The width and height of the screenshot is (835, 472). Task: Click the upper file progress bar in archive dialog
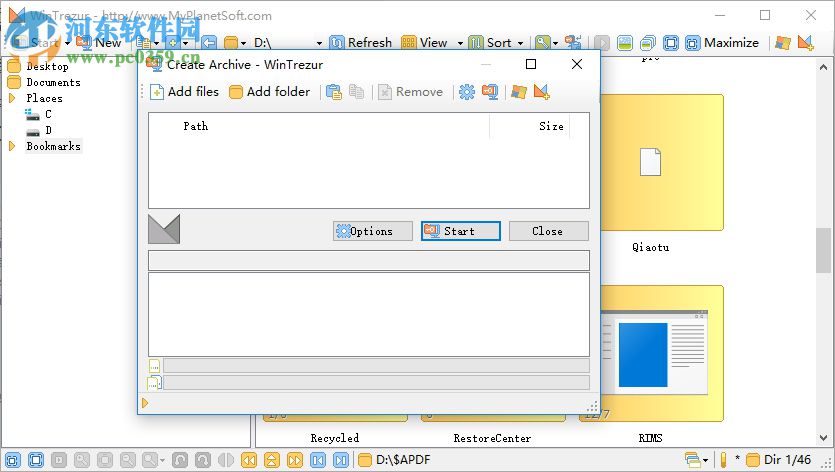(376, 365)
